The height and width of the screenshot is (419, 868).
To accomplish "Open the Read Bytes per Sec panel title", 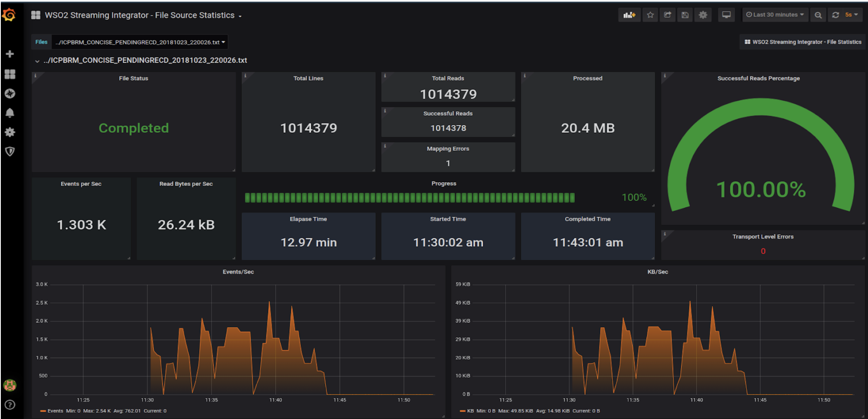I will point(186,184).
